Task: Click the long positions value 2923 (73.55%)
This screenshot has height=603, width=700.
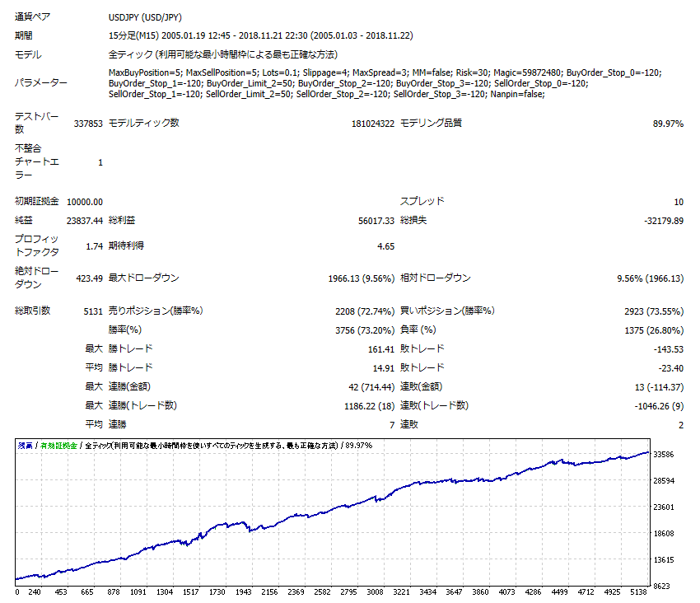Action: click(x=654, y=311)
